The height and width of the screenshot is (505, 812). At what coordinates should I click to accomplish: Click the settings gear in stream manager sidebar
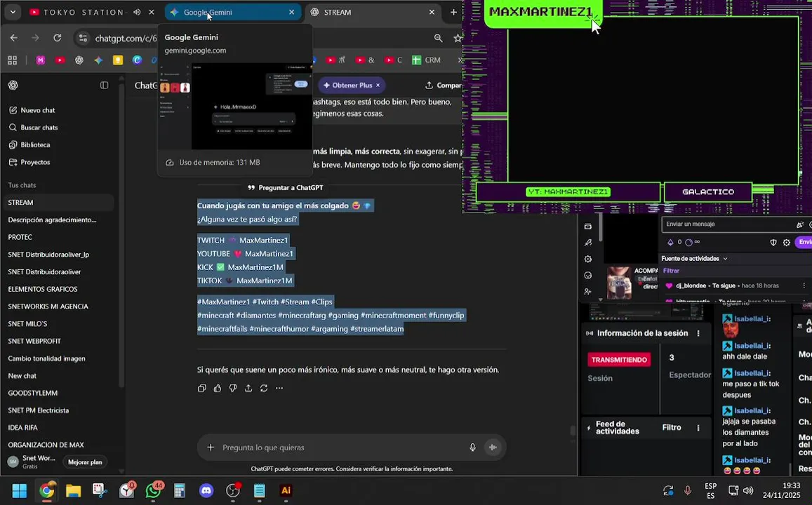(x=587, y=260)
